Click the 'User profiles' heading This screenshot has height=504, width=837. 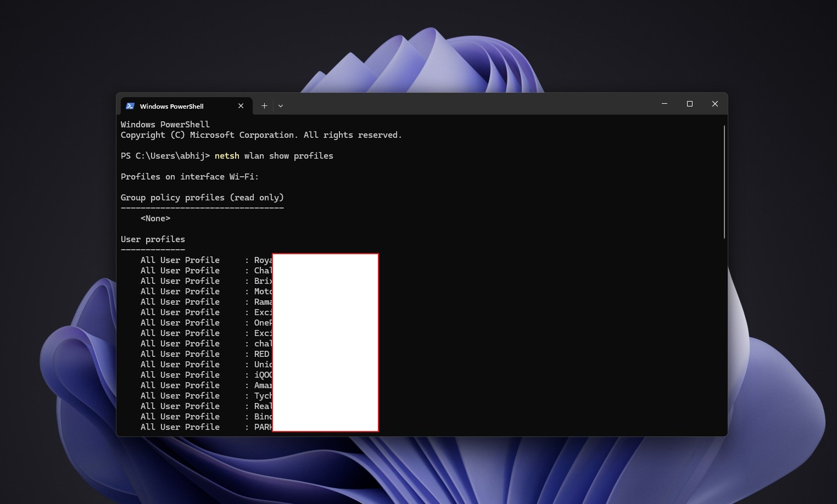[x=153, y=239]
